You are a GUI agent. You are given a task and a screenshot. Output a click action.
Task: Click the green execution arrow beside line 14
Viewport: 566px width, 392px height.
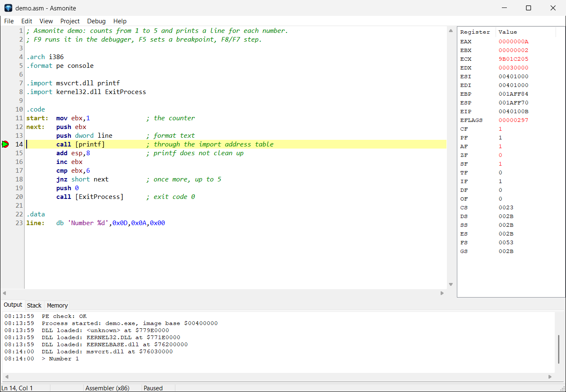pos(5,144)
